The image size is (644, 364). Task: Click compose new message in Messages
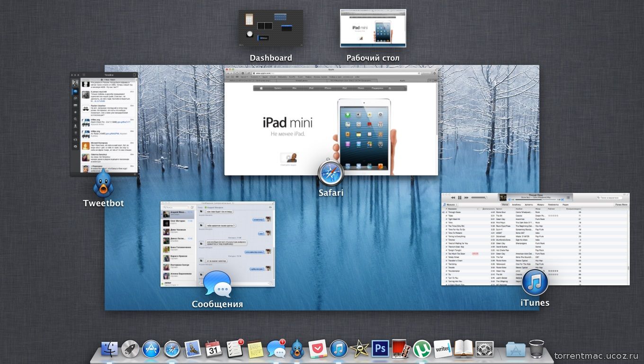[x=192, y=208]
